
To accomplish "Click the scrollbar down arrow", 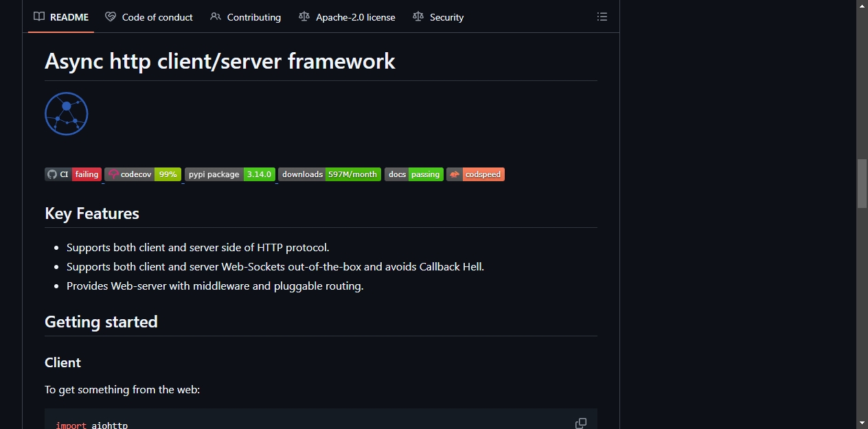I will [862, 423].
